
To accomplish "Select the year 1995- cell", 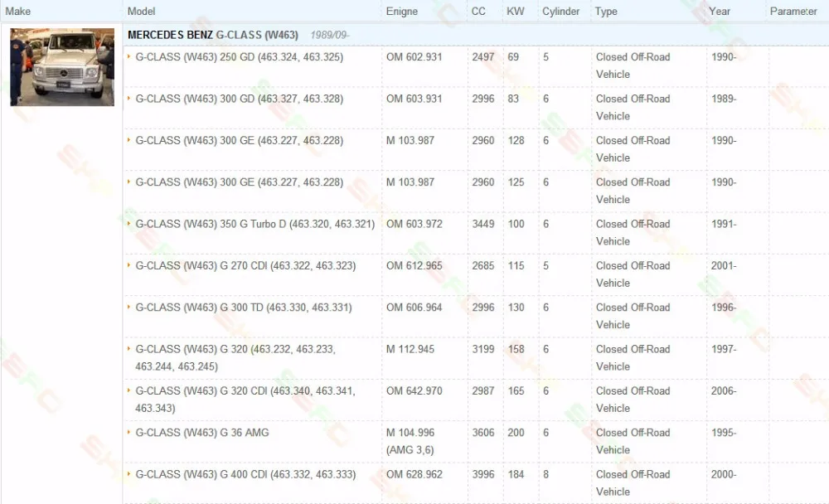I will 724,433.
